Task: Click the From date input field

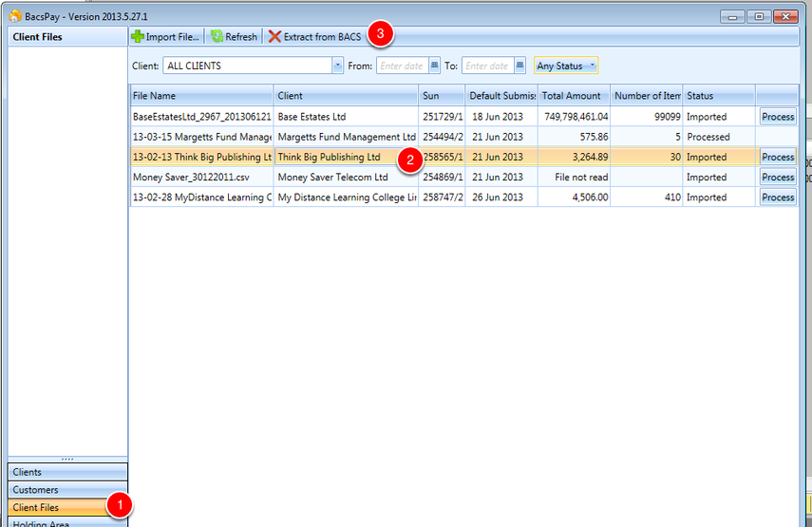Action: 403,66
